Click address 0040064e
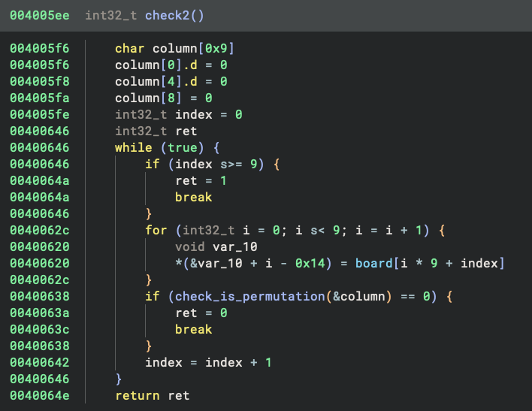This screenshot has width=532, height=411. [x=40, y=396]
